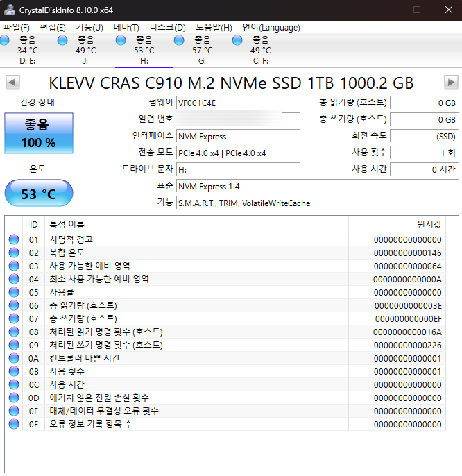Click the drive letter field H:

239,170
